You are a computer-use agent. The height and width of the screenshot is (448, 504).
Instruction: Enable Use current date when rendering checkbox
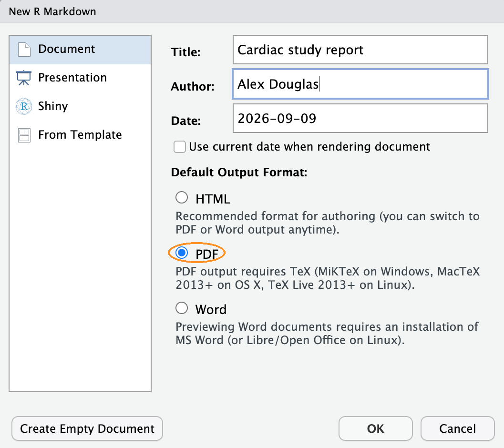180,147
